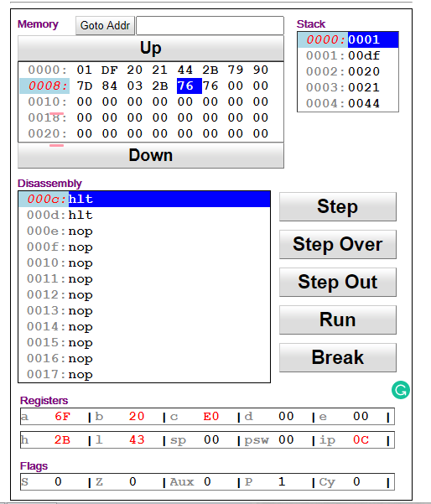Select stack entry 0003: 0021

(x=348, y=87)
